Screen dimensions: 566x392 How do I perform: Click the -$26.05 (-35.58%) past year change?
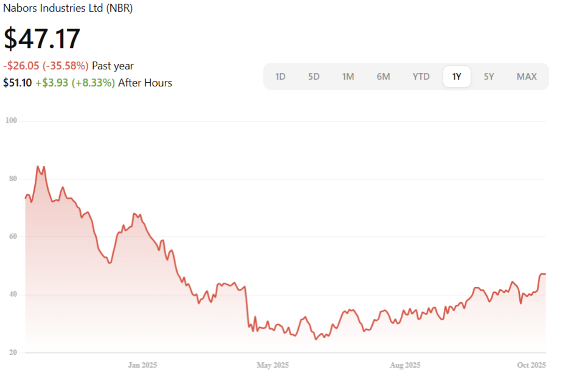(x=46, y=66)
